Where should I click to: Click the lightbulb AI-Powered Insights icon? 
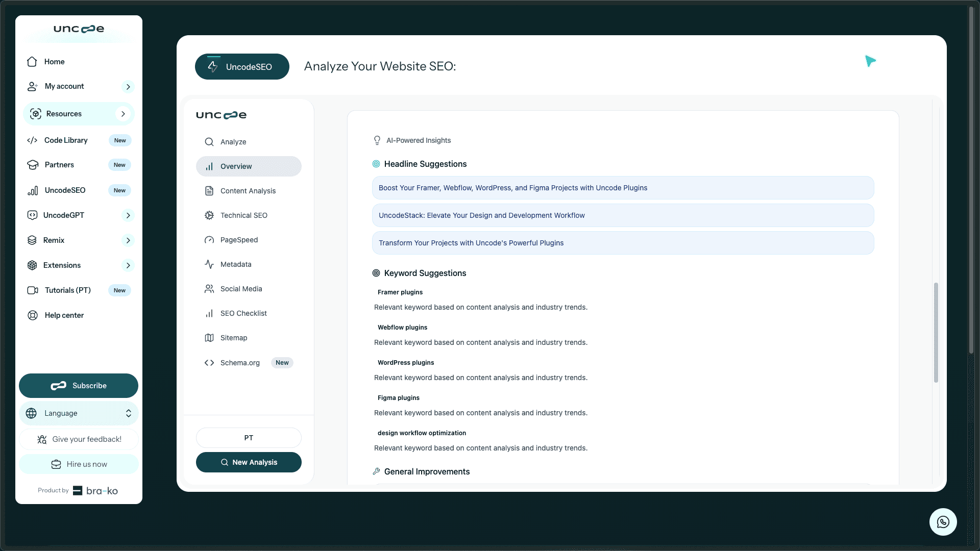point(377,140)
